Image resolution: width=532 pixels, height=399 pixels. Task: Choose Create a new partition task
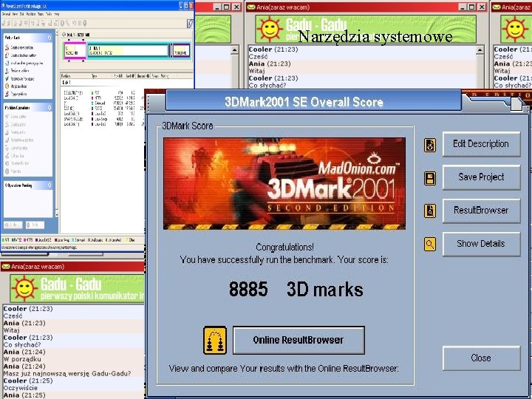pos(19,47)
